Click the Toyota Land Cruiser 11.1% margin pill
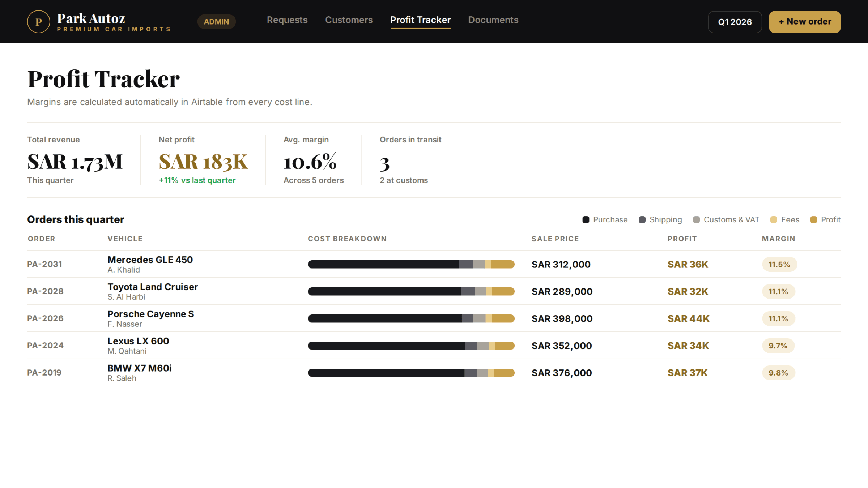The width and height of the screenshot is (868, 488). (x=778, y=291)
